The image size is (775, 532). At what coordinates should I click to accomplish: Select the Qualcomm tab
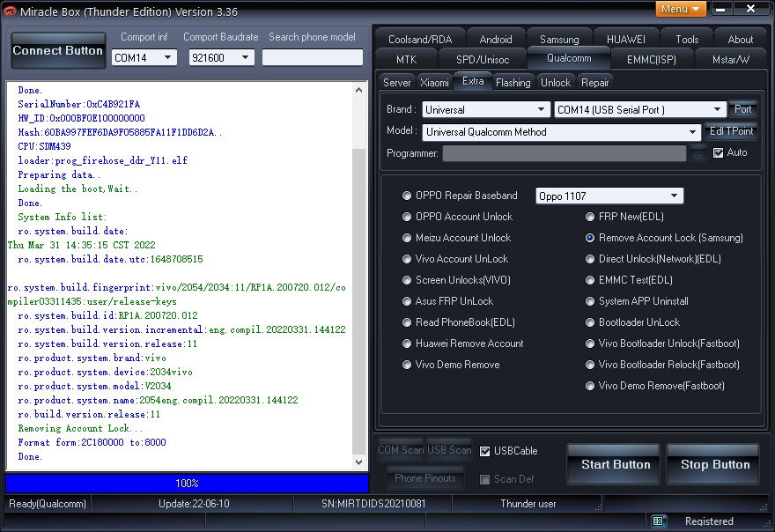click(x=569, y=58)
